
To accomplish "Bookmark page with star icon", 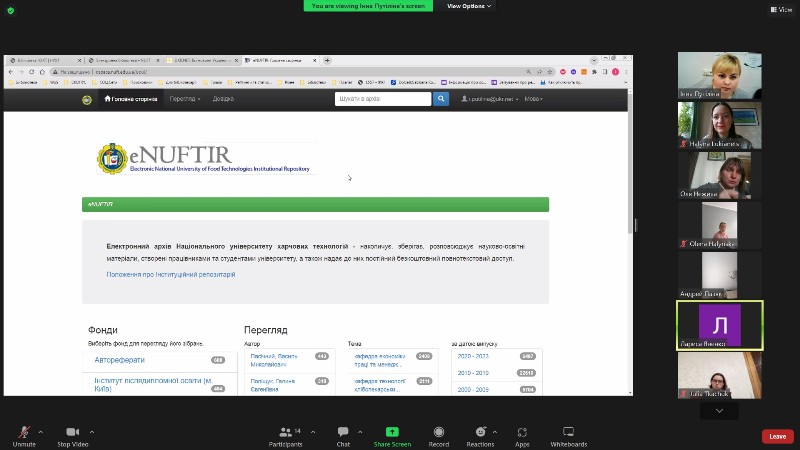I will tap(550, 72).
